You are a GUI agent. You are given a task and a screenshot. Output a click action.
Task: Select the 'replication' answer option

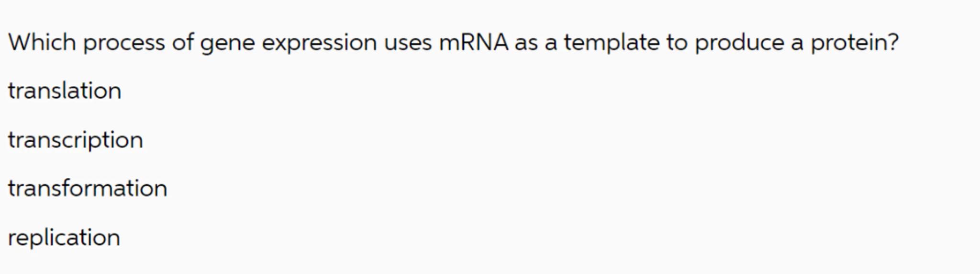pos(64,238)
